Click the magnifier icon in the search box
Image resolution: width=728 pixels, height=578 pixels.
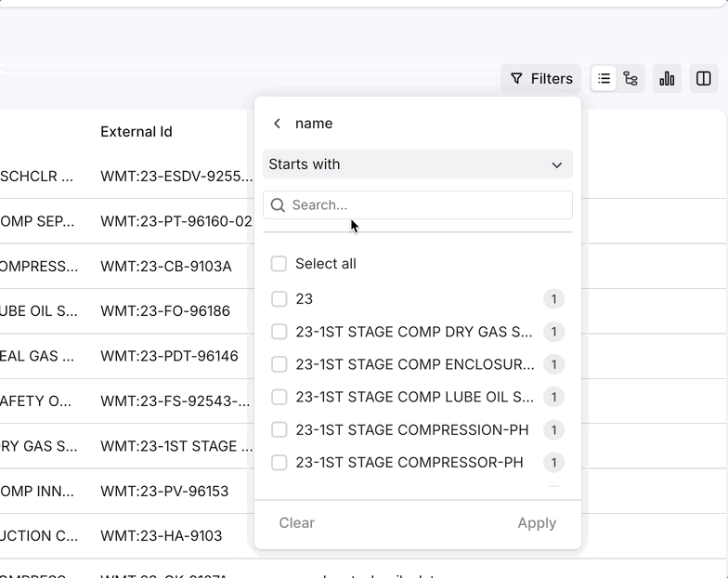click(278, 205)
